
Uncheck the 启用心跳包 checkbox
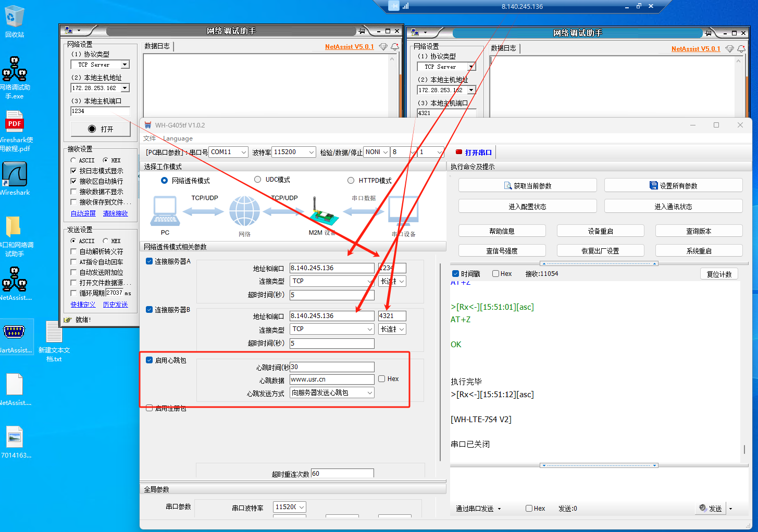tap(150, 360)
